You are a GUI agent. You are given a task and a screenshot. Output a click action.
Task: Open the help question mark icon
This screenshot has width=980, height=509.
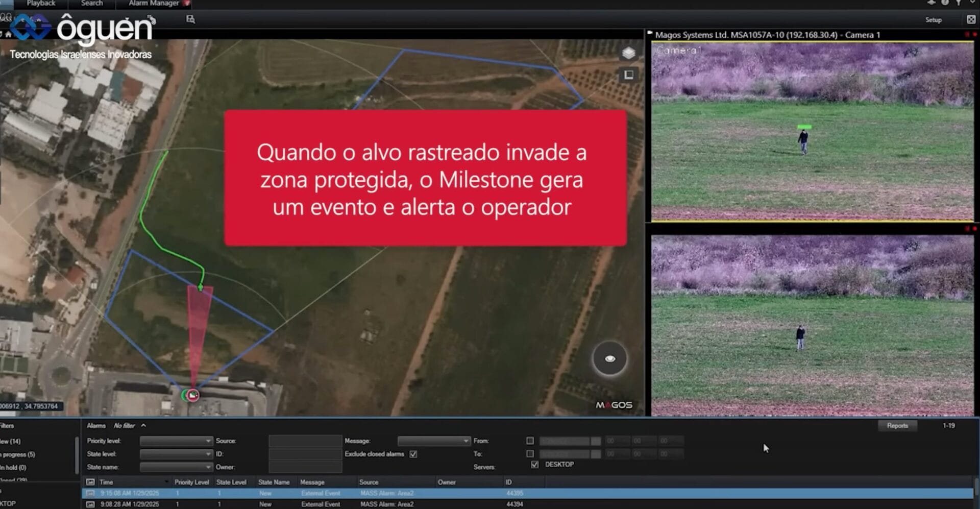pyautogui.click(x=945, y=3)
